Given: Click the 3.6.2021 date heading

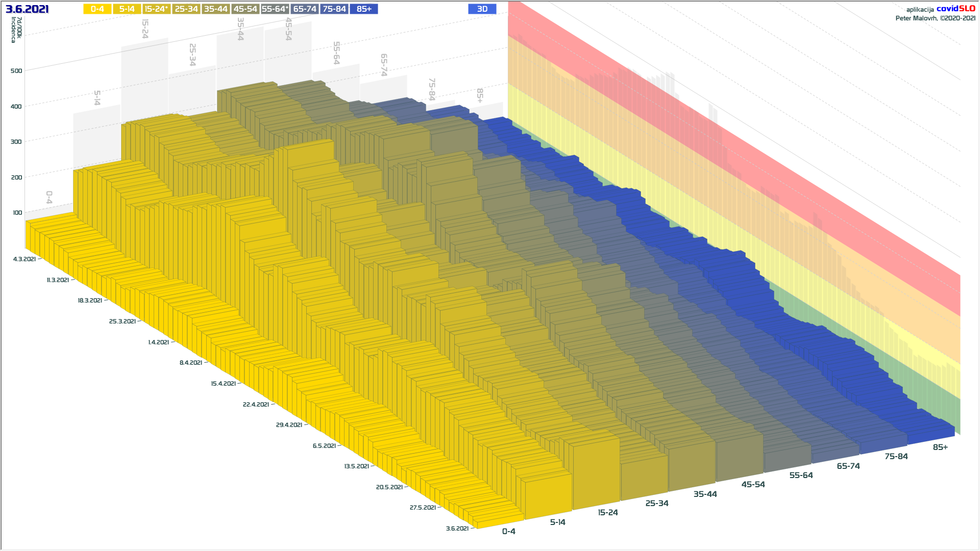Looking at the screenshot, I should [x=27, y=9].
